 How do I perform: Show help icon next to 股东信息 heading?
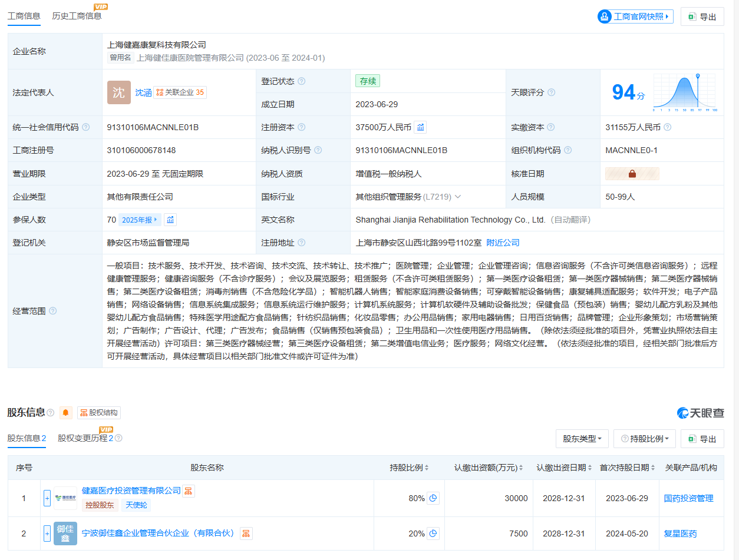tap(51, 413)
